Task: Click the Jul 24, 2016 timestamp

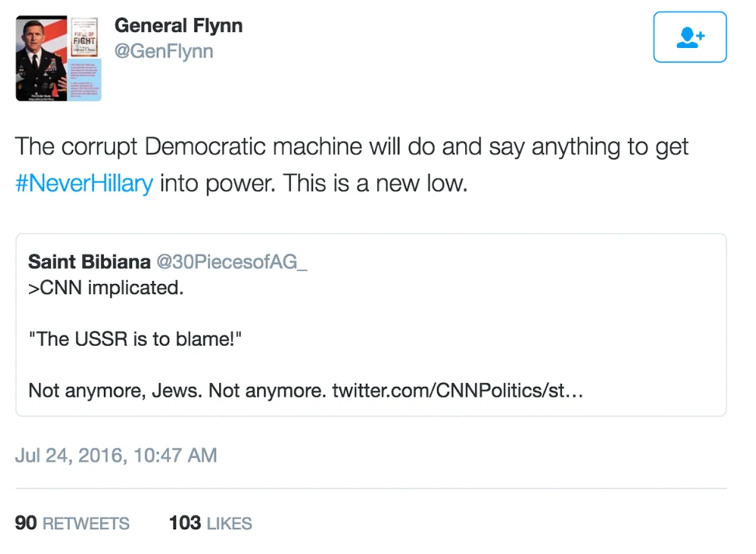Action: (116, 455)
